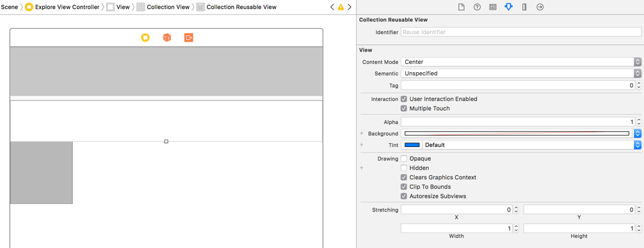The height and width of the screenshot is (248, 644).
Task: Select the gray collection view cell on canvas
Action: coord(42,173)
